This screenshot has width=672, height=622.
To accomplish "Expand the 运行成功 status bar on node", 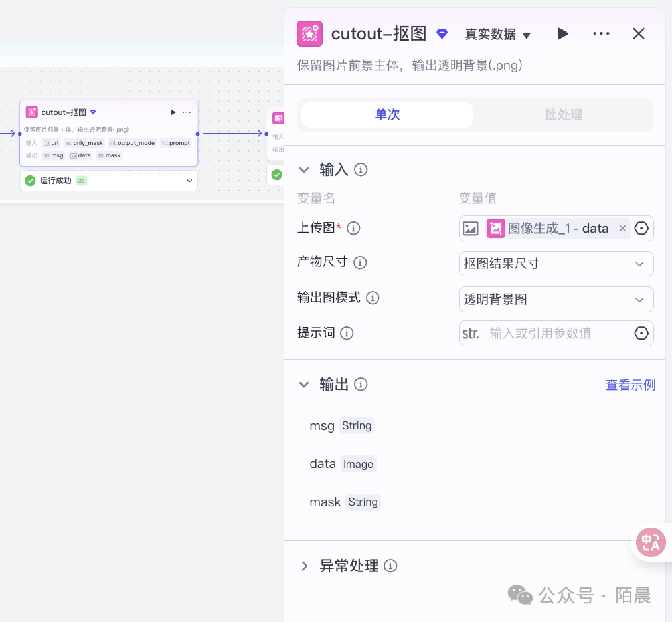I will 189,181.
